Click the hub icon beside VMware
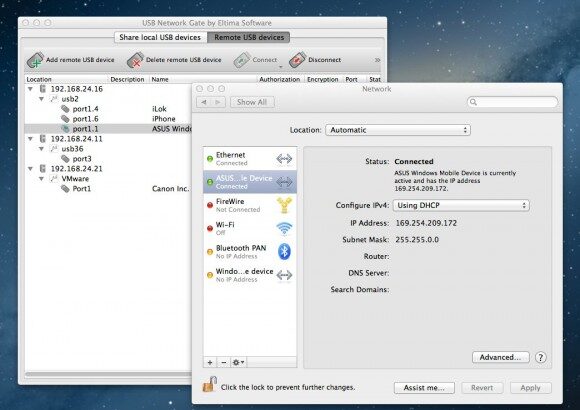 click(54, 179)
